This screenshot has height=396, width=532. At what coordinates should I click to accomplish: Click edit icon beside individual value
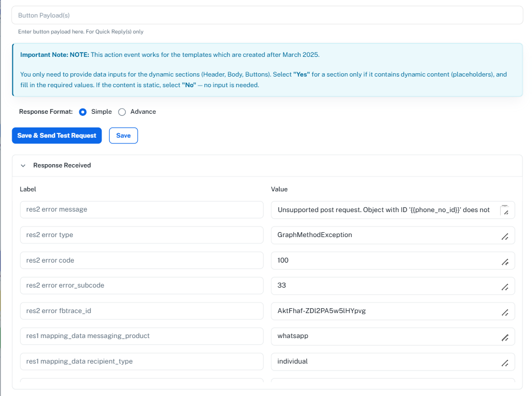tap(505, 363)
